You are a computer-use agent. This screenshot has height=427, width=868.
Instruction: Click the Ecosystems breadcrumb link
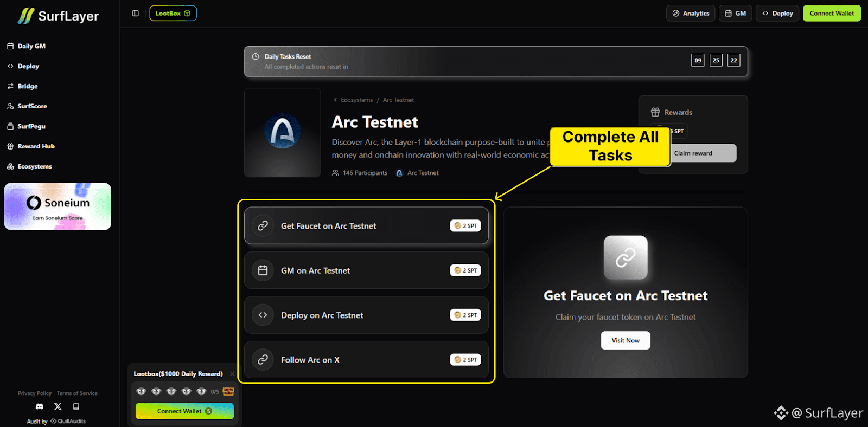[x=357, y=100]
